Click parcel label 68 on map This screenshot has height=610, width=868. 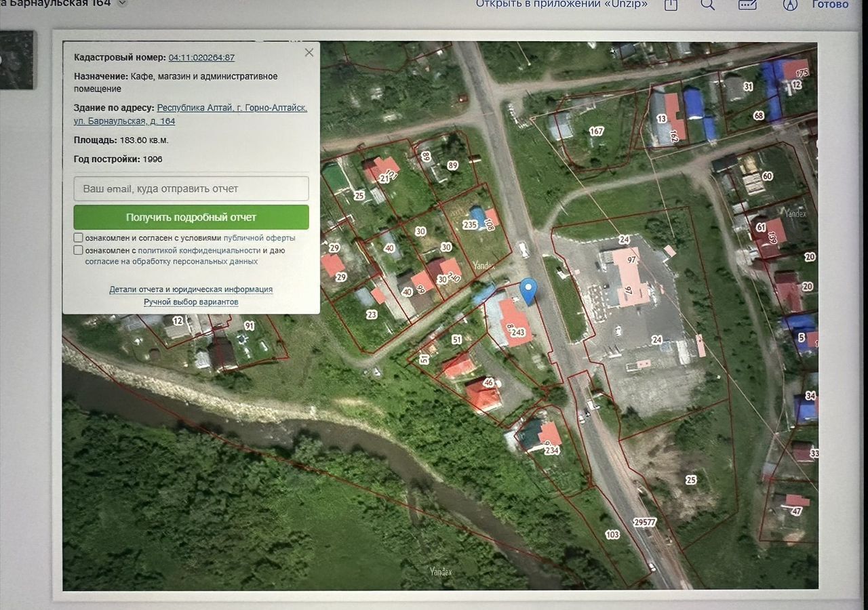(x=759, y=116)
